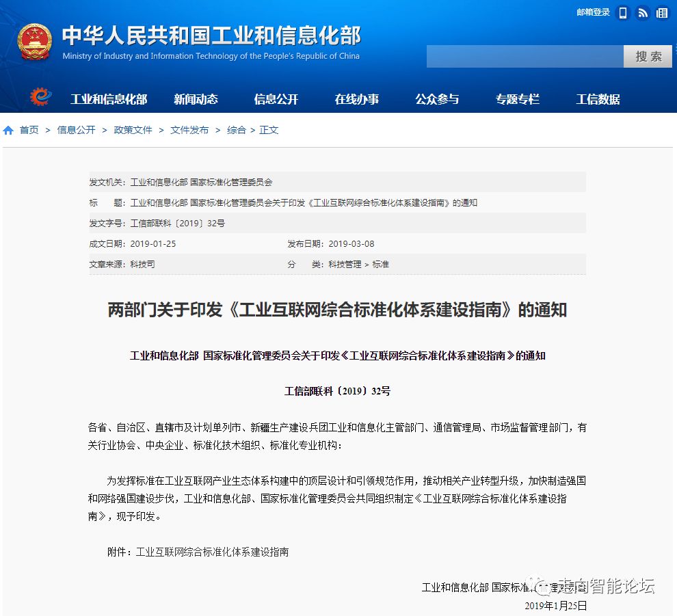
Task: Click the addressee paragraph starting 各省、自治区
Action: pyautogui.click(x=337, y=436)
